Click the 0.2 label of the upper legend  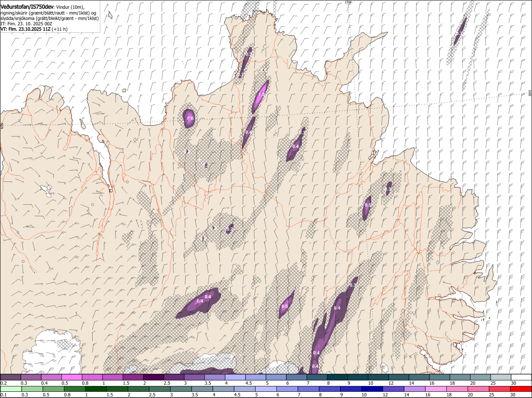tap(3, 383)
